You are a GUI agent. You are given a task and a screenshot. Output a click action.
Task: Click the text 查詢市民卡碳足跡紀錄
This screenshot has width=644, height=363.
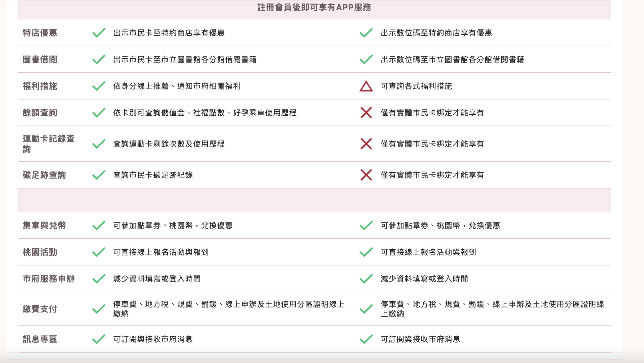(153, 175)
